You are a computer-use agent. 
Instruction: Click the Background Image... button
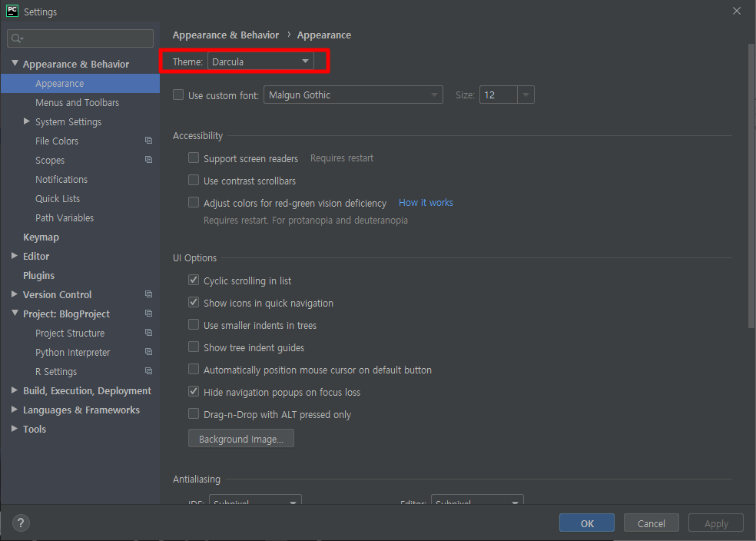pos(241,438)
